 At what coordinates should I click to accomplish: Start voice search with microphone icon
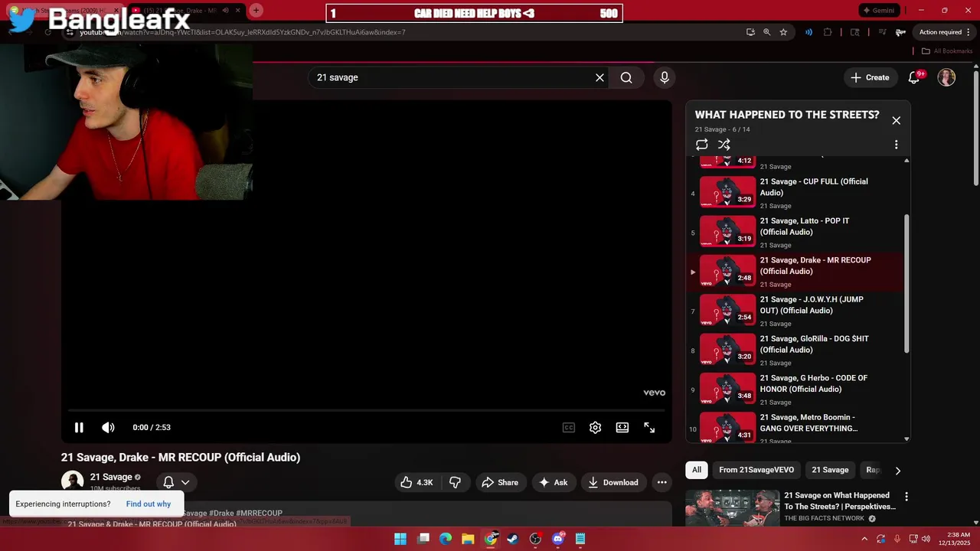tap(665, 77)
